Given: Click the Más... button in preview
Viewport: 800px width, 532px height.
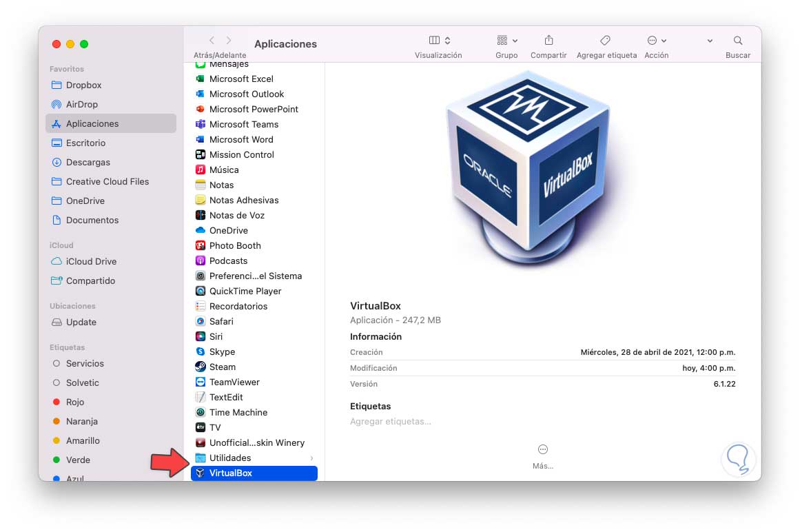Looking at the screenshot, I should coord(543,456).
